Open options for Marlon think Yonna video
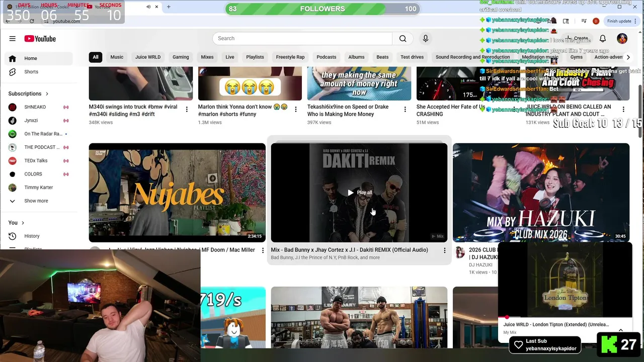 (x=296, y=109)
